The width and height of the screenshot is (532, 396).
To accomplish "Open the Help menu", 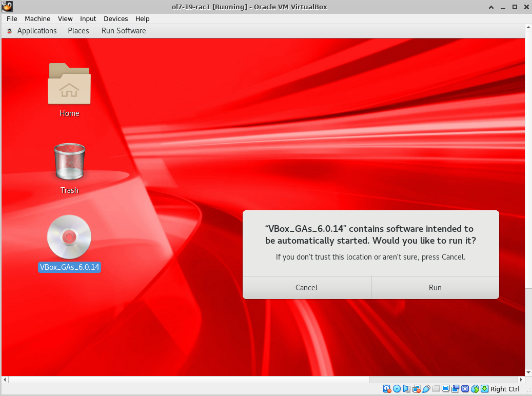I will click(143, 18).
